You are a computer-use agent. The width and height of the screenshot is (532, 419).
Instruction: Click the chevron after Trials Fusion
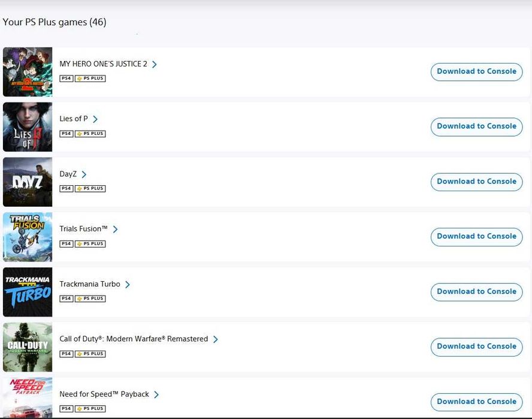pyautogui.click(x=116, y=229)
